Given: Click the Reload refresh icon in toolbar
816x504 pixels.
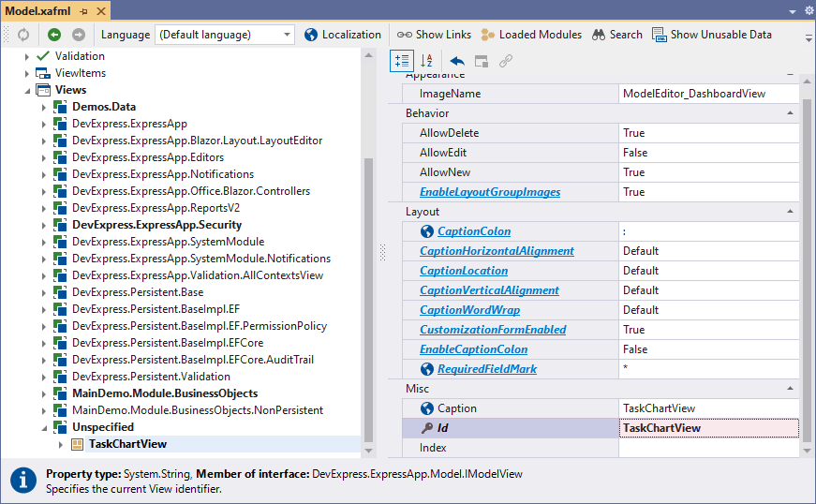Looking at the screenshot, I should 23,35.
